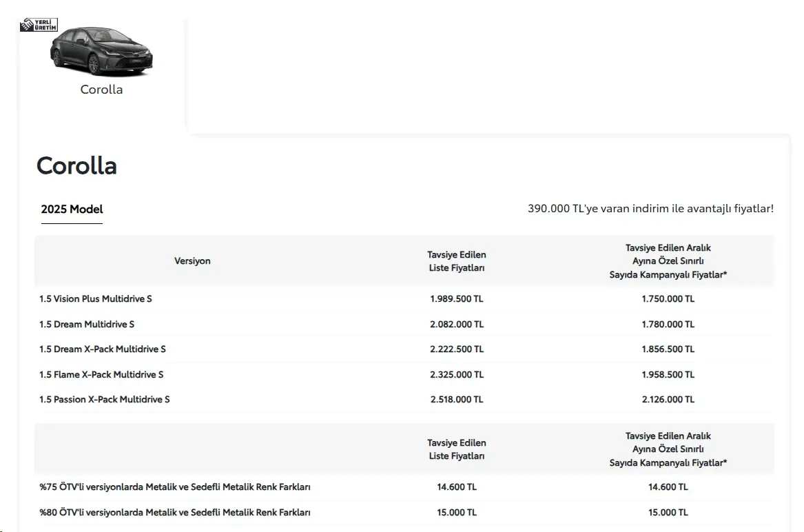
Task: Click first table's Tavsiye Edilen Liste Fiyatları header
Action: tap(457, 261)
